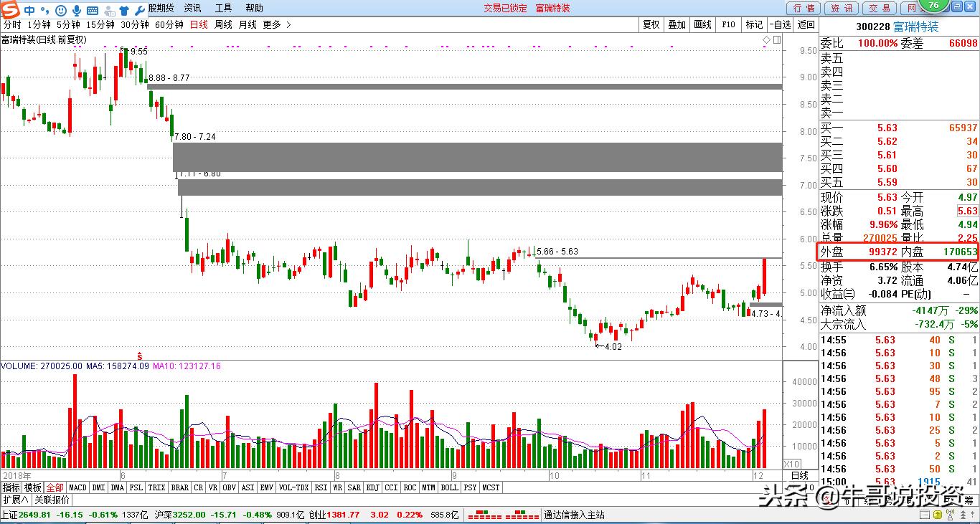Open fundamentals with the F10 button

click(x=727, y=24)
